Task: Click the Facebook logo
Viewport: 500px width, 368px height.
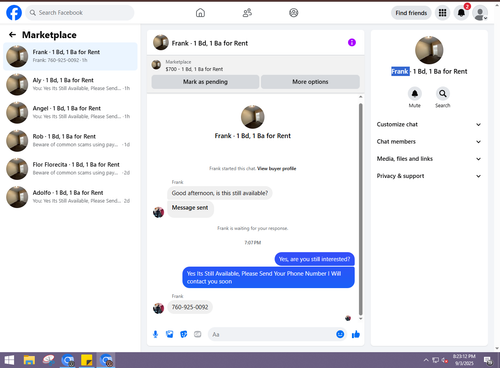Action: [14, 13]
